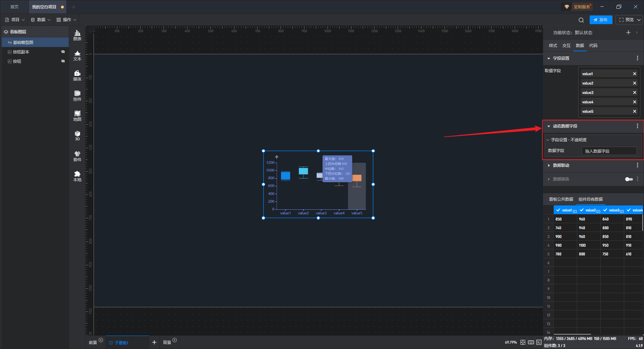Click the fit-to-screen icon by zoom percentage
This screenshot has width=644, height=349.
(523, 342)
